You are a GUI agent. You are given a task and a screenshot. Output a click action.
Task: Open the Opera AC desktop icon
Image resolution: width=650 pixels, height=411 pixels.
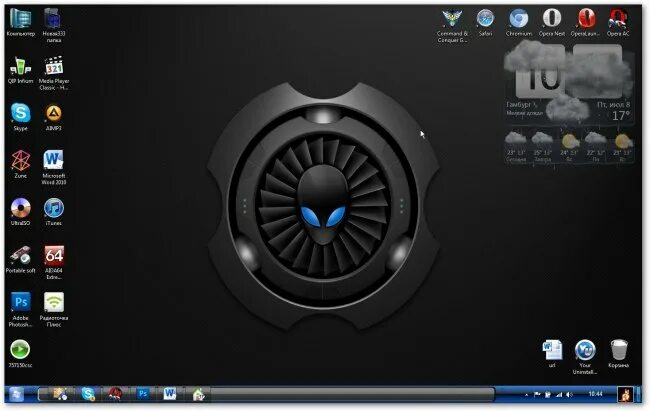618,23
